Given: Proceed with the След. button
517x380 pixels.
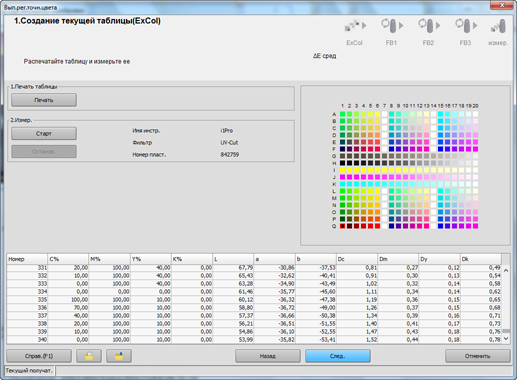Looking at the screenshot, I should 338,356.
